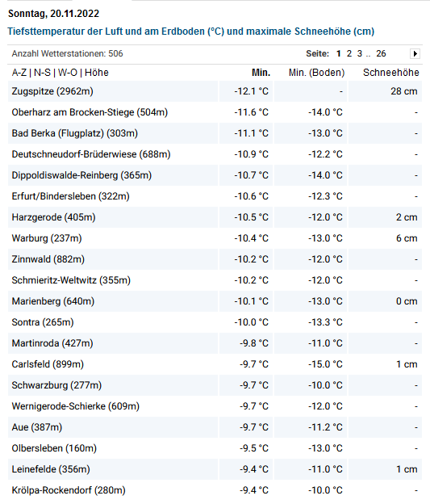Select Zugspitze snow depth 28 cm
This screenshot has width=430, height=504.
(x=404, y=91)
